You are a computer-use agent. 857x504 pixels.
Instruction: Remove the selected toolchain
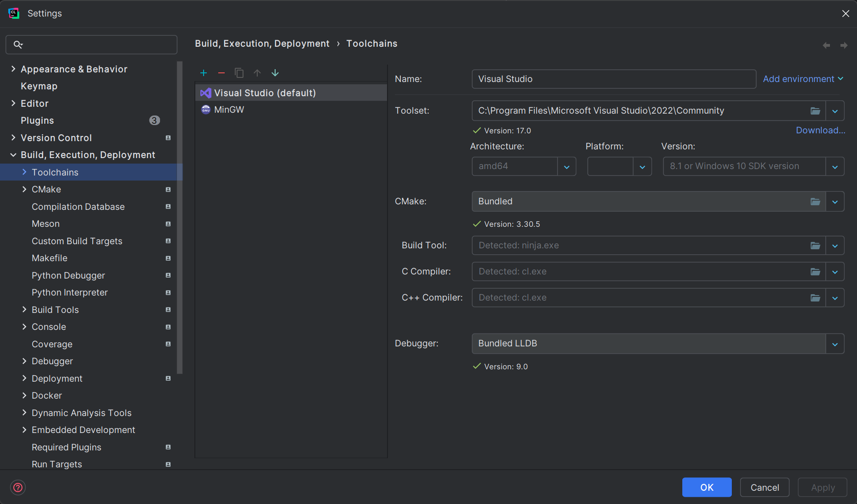point(221,73)
